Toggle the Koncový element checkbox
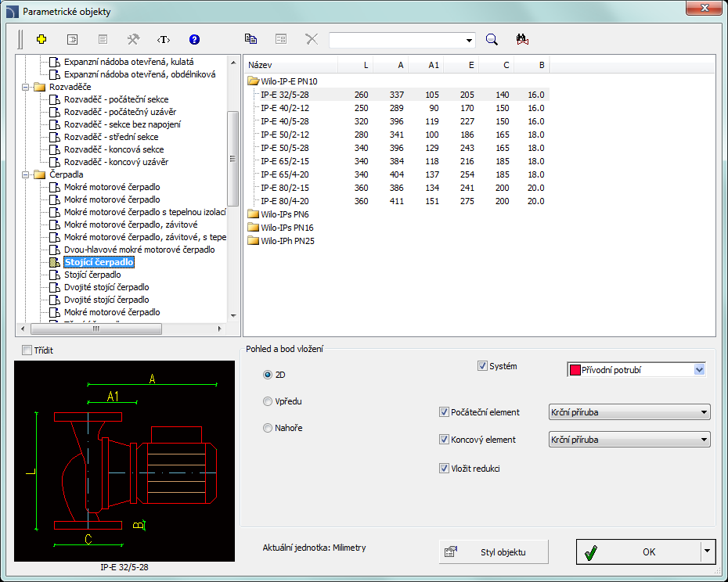Image resolution: width=728 pixels, height=582 pixels. (x=444, y=440)
